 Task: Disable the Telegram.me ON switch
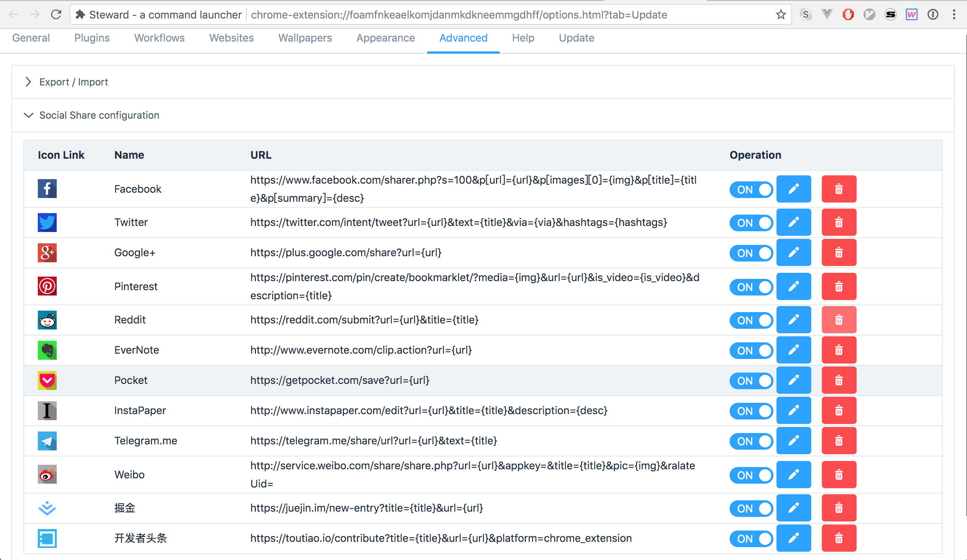pos(751,441)
